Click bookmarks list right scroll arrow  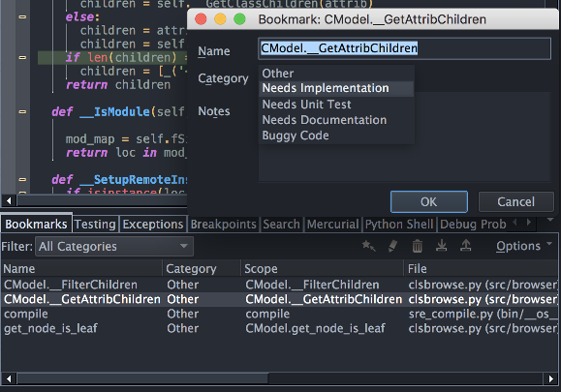(x=551, y=378)
